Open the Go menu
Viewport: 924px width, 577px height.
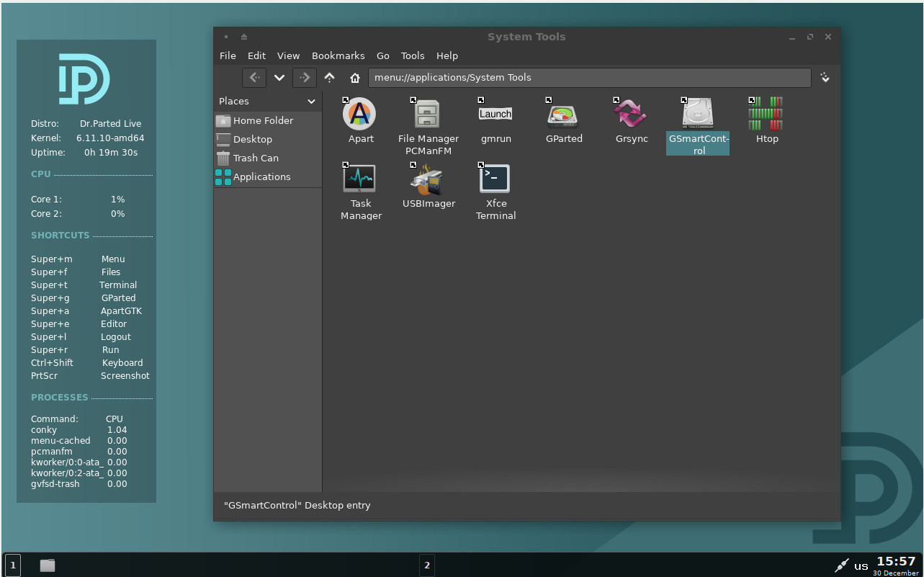tap(383, 55)
